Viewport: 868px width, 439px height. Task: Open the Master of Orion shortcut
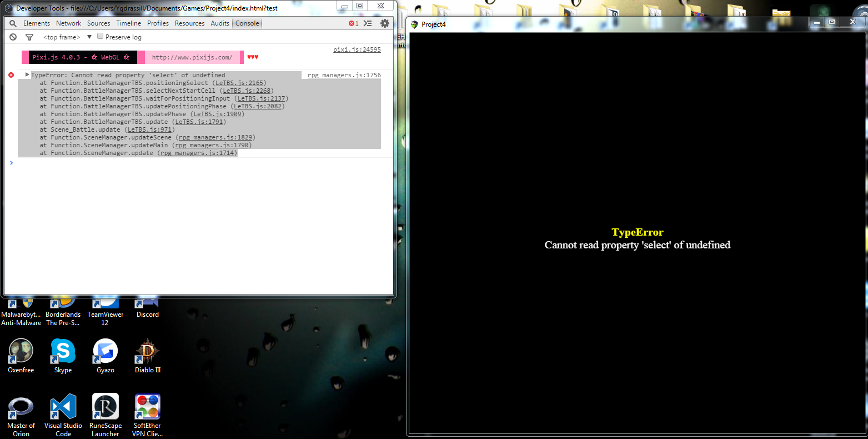point(21,416)
